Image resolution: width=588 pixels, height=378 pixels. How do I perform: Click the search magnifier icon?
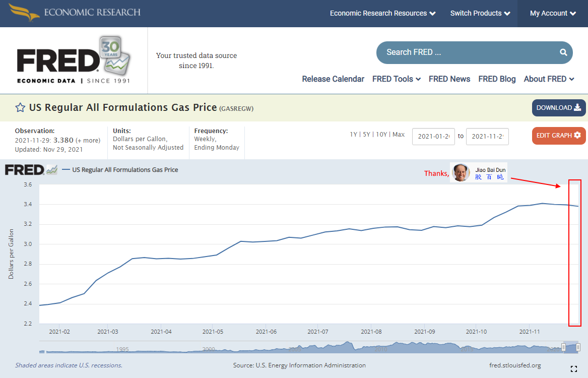pyautogui.click(x=563, y=52)
